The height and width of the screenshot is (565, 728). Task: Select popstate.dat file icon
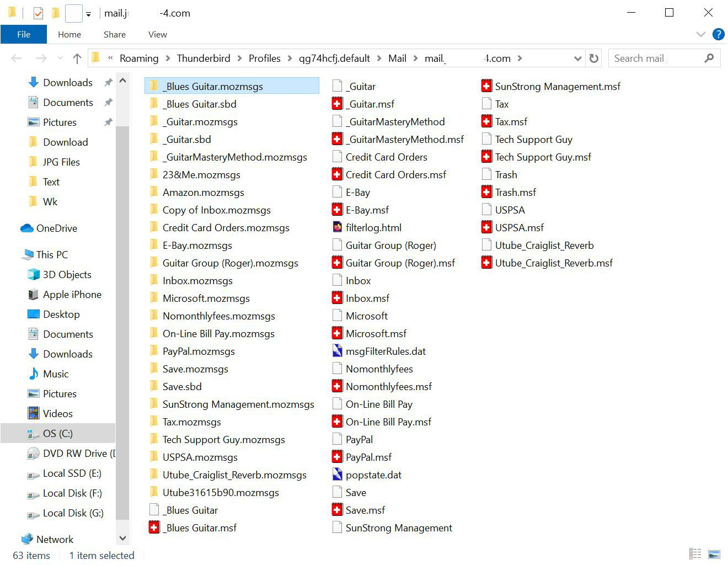pyautogui.click(x=338, y=475)
